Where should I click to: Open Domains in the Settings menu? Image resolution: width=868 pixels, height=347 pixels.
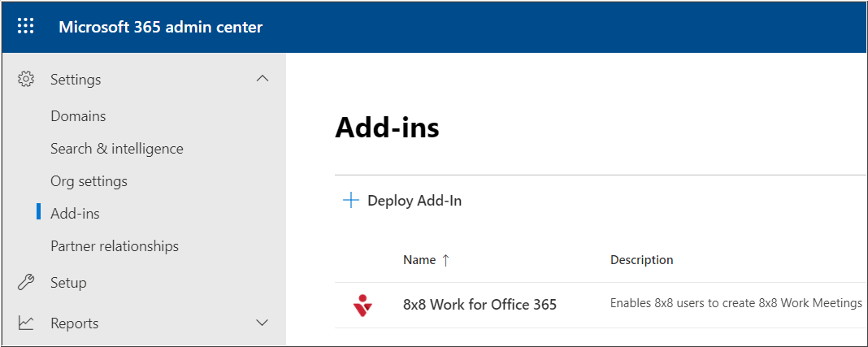[78, 116]
